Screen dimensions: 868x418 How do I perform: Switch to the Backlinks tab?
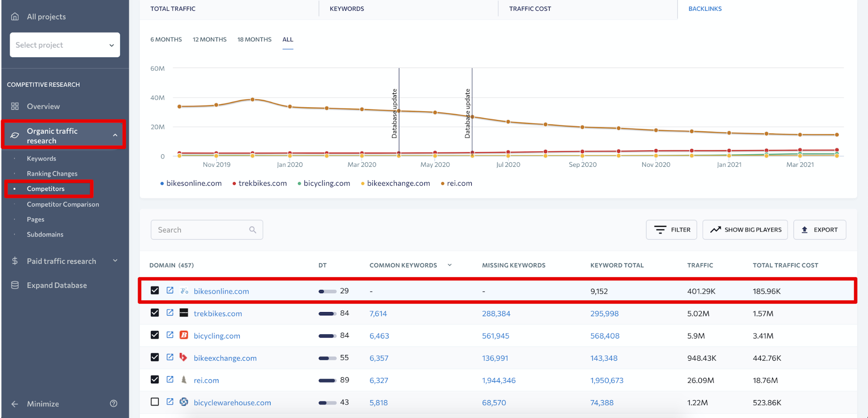point(705,9)
